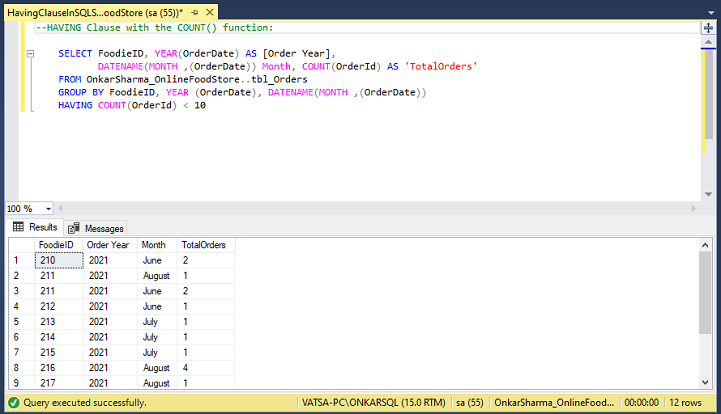Switch to the Messages tab
The height and width of the screenshot is (414, 721).
click(95, 228)
